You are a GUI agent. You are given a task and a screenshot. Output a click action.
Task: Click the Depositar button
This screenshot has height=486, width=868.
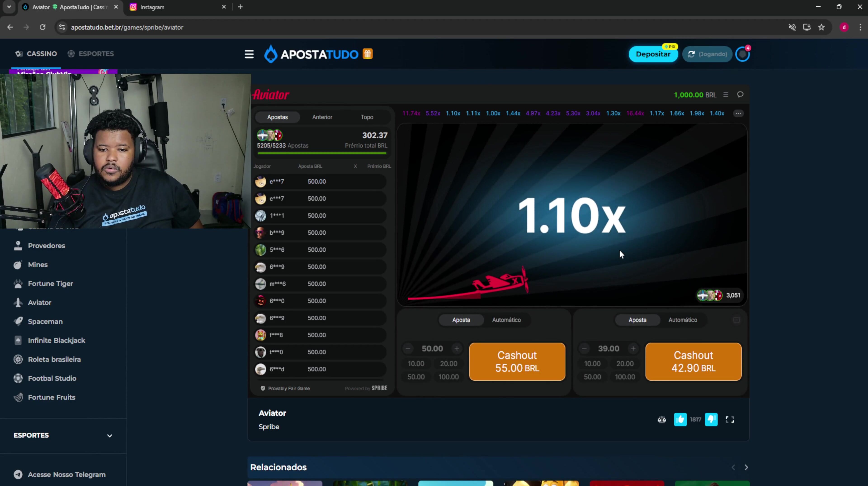point(653,54)
